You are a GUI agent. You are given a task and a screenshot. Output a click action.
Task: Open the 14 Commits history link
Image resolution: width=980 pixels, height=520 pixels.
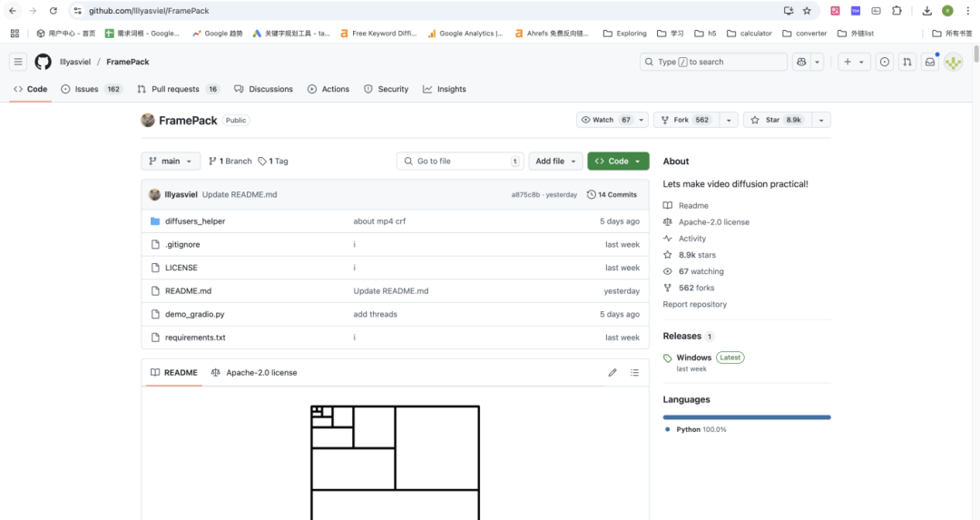(612, 194)
